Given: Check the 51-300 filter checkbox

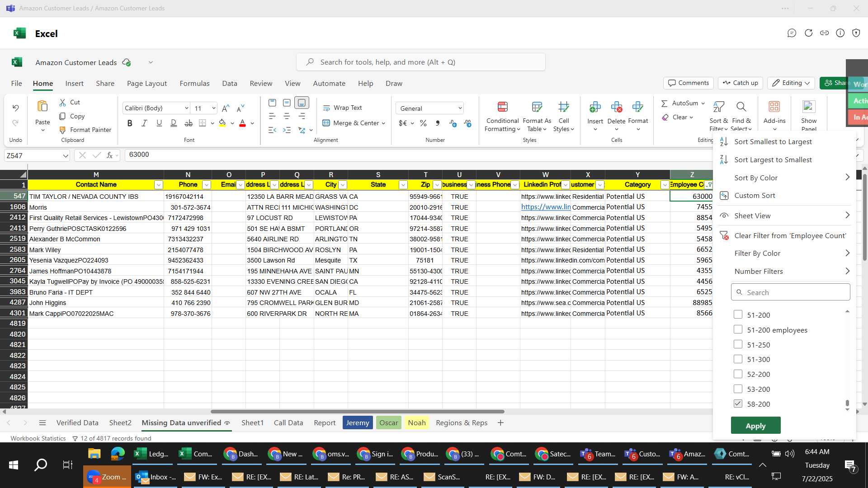Looking at the screenshot, I should point(738,359).
